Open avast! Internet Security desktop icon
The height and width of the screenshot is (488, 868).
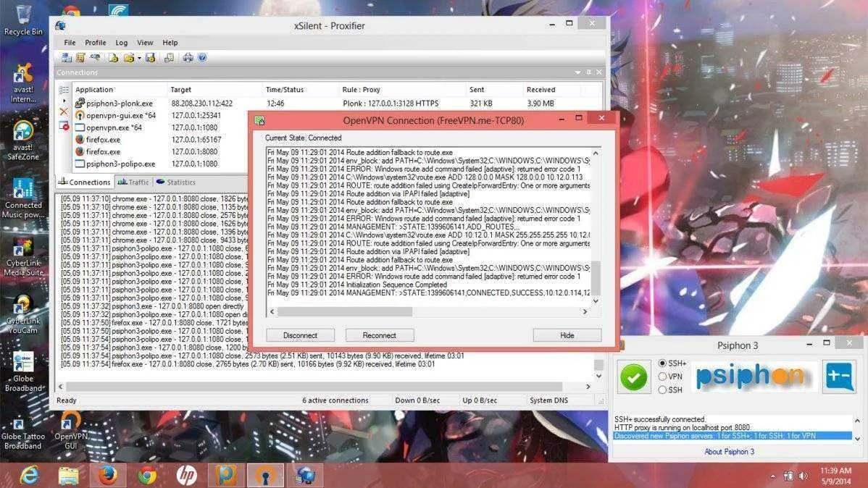pyautogui.click(x=23, y=83)
